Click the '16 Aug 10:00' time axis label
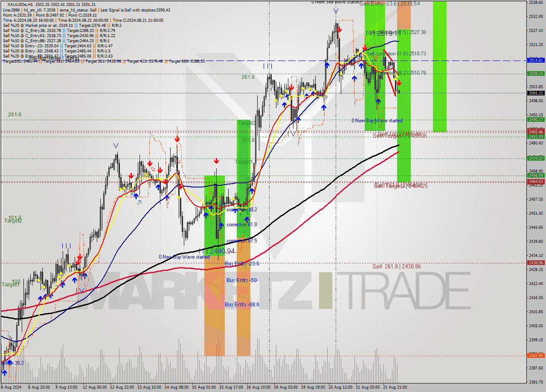546x392 pixels. 258,387
